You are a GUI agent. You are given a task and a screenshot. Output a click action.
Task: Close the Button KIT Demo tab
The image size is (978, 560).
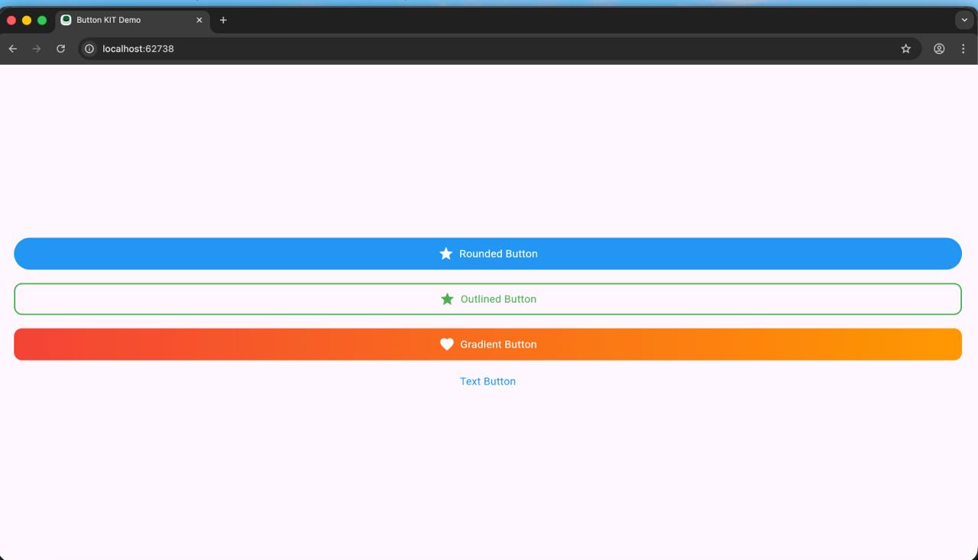tap(199, 20)
